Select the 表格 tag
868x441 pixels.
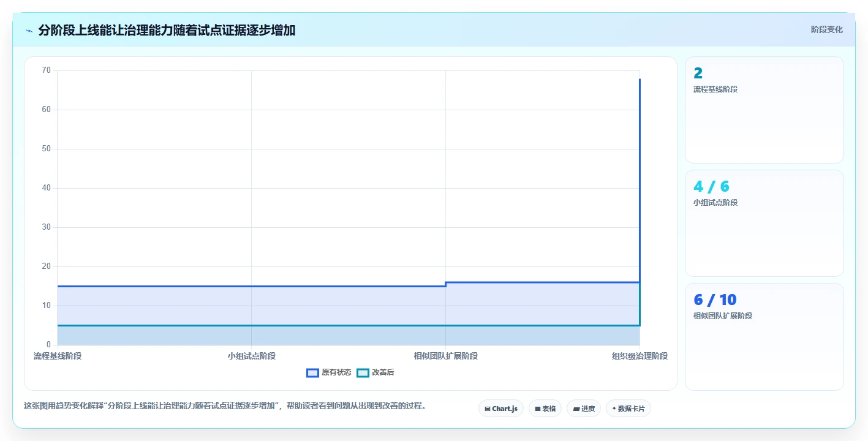(545, 409)
